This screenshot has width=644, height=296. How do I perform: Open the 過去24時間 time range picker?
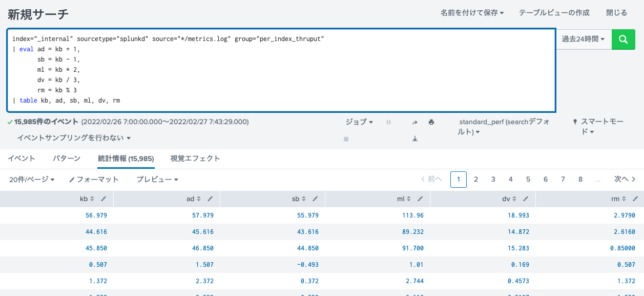(583, 39)
